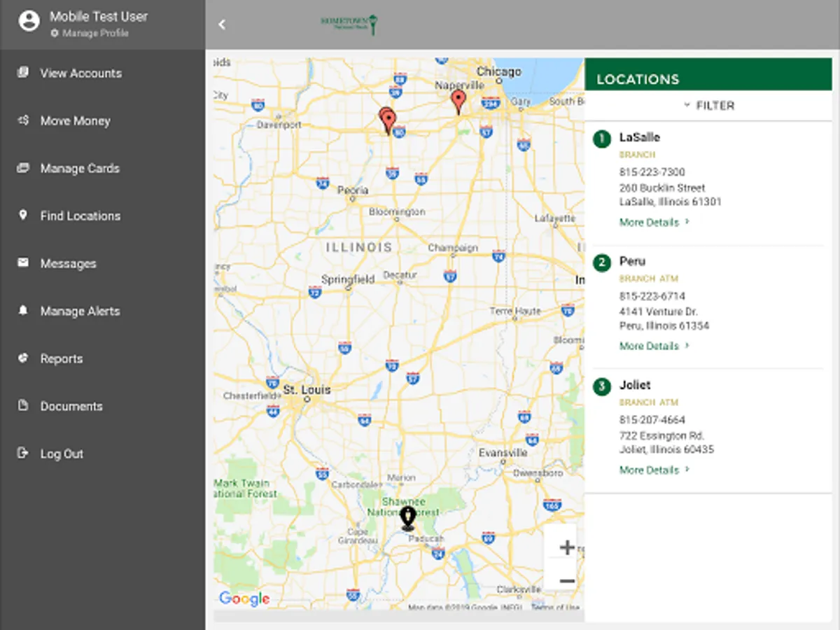840x630 pixels.
Task: Click Peru phone number 815-223-6714
Action: (x=652, y=296)
